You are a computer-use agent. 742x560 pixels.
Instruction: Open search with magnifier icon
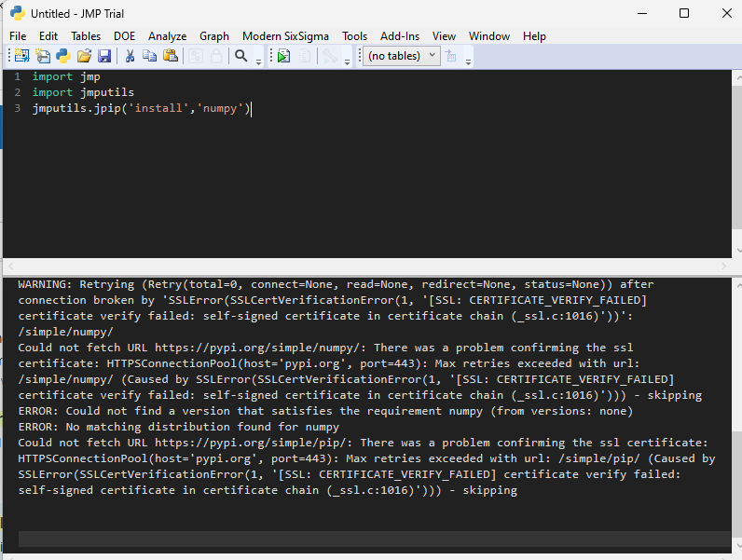(241, 56)
